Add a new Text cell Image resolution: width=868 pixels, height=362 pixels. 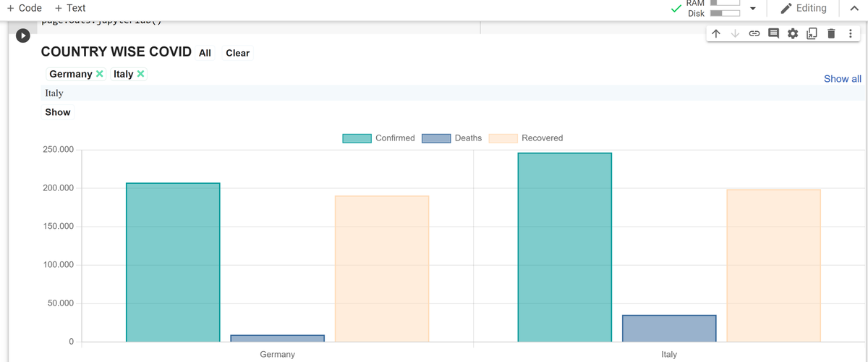69,8
